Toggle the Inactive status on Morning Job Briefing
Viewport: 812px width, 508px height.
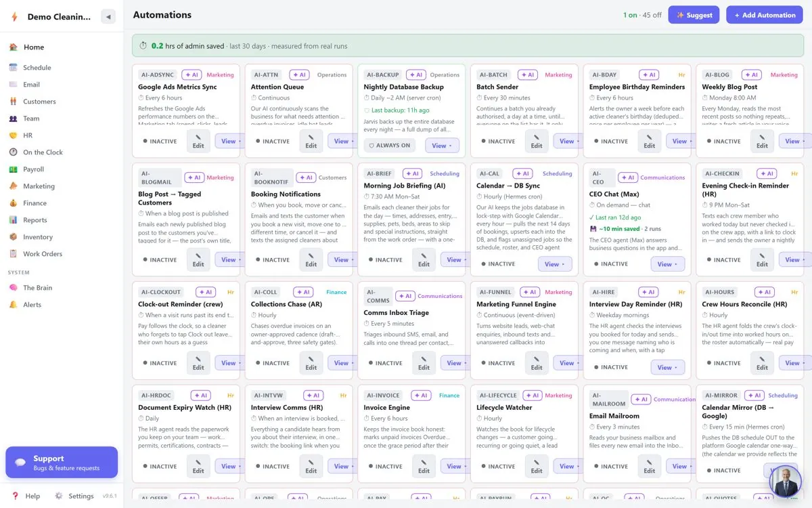386,259
